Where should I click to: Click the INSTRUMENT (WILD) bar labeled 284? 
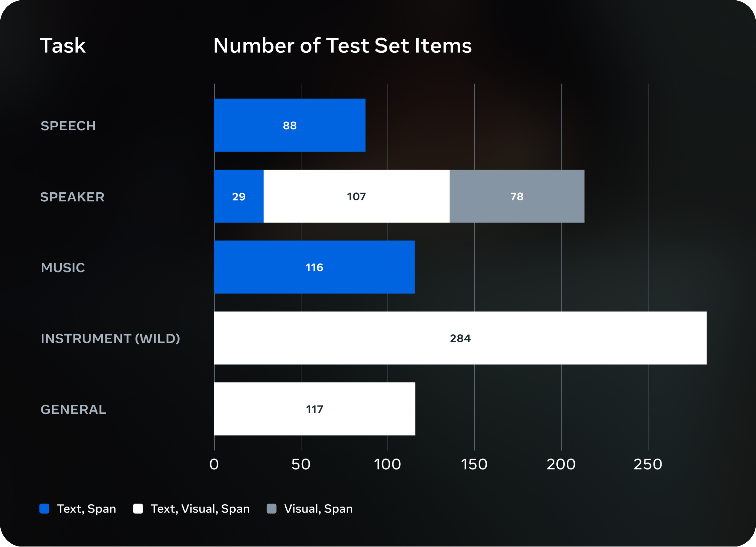click(x=460, y=338)
